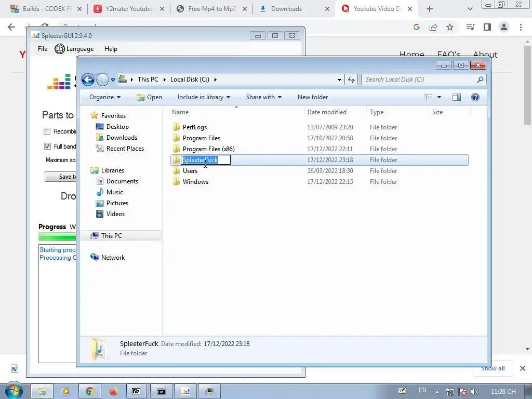This screenshot has width=532, height=399.
Task: Open Downloads in the Favorites list
Action: point(122,137)
